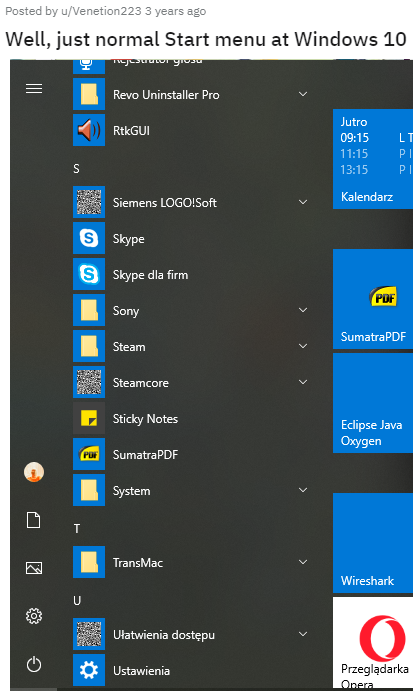Click the Ułatwienia dostępu icon
413x691 pixels.
pos(89,634)
